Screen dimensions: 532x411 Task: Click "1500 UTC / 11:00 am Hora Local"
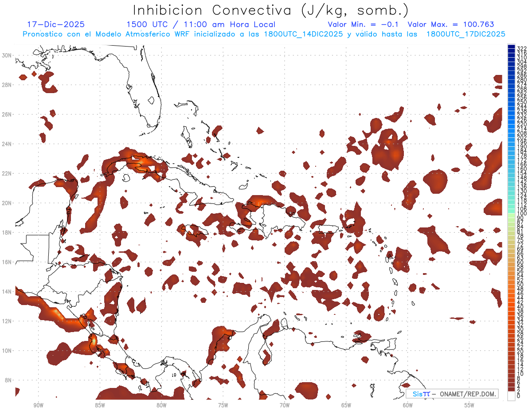[x=201, y=24]
